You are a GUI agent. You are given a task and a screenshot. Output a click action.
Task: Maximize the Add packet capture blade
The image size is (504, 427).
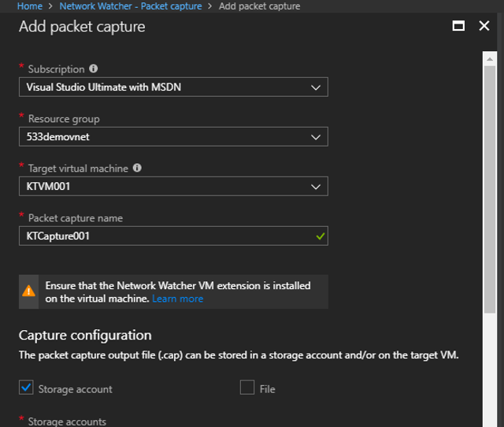click(458, 26)
